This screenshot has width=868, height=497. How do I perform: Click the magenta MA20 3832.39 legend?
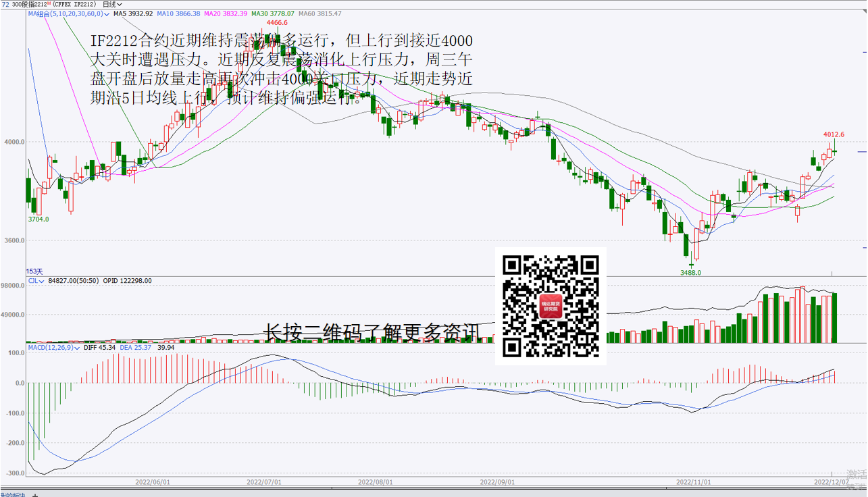click(x=226, y=14)
